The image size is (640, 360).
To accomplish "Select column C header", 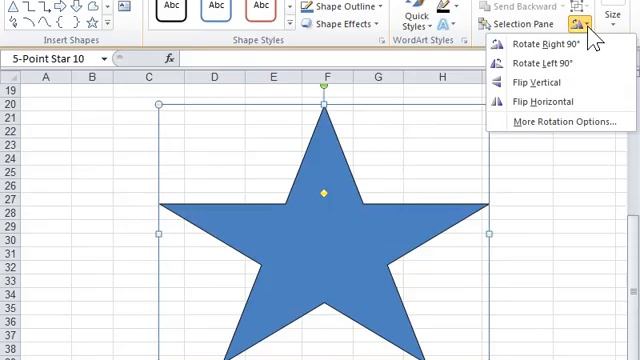I will pyautogui.click(x=149, y=77).
